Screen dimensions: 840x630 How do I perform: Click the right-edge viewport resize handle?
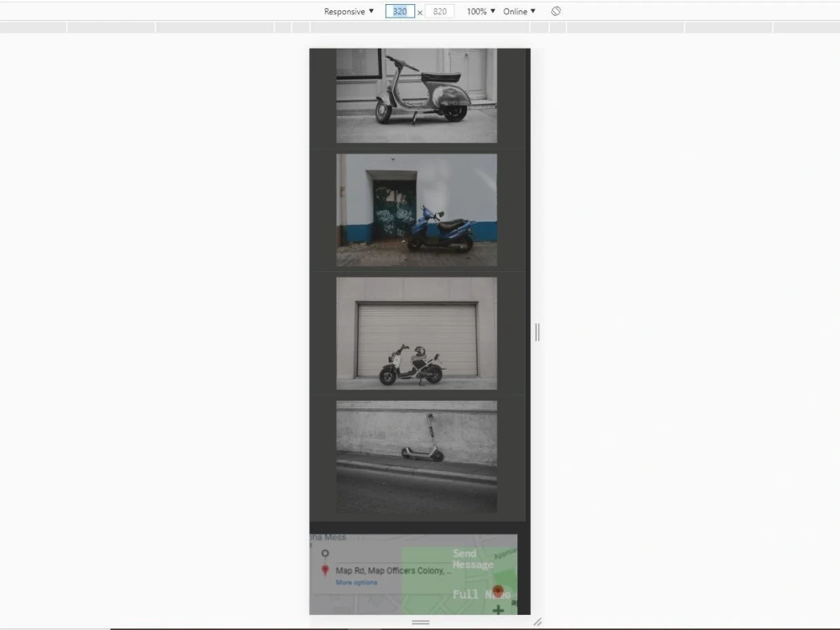click(538, 332)
